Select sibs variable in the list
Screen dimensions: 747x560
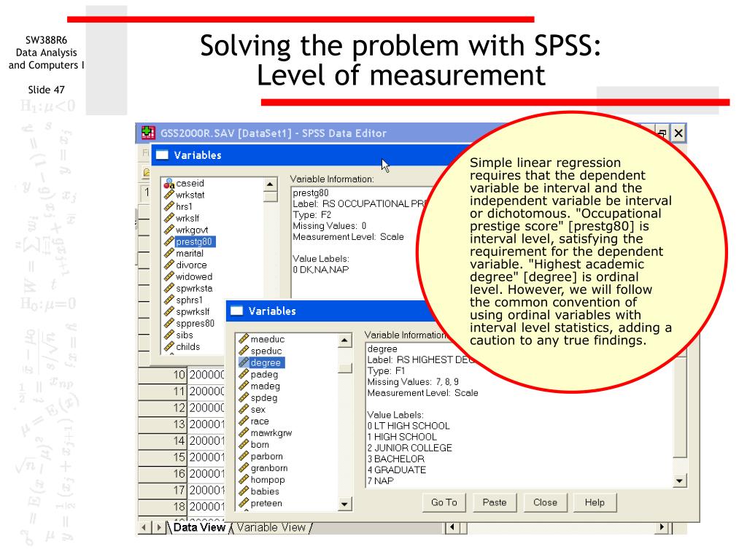tap(185, 335)
